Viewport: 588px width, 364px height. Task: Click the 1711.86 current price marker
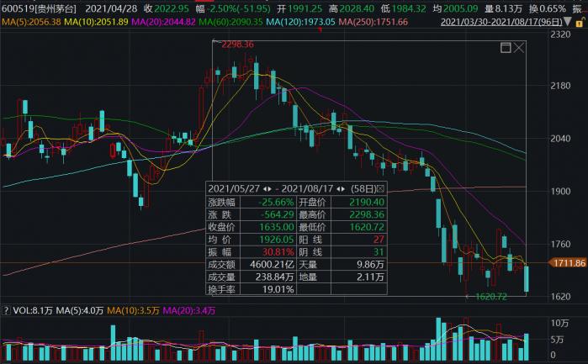567,263
